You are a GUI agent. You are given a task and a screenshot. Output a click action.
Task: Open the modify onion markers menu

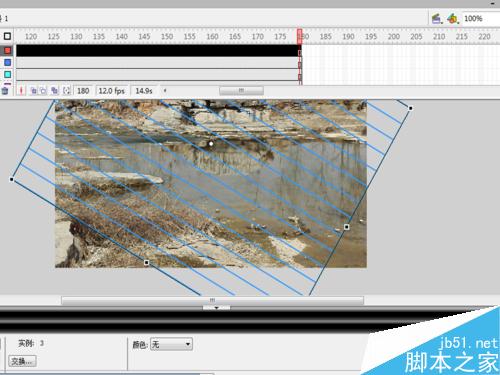[x=66, y=90]
